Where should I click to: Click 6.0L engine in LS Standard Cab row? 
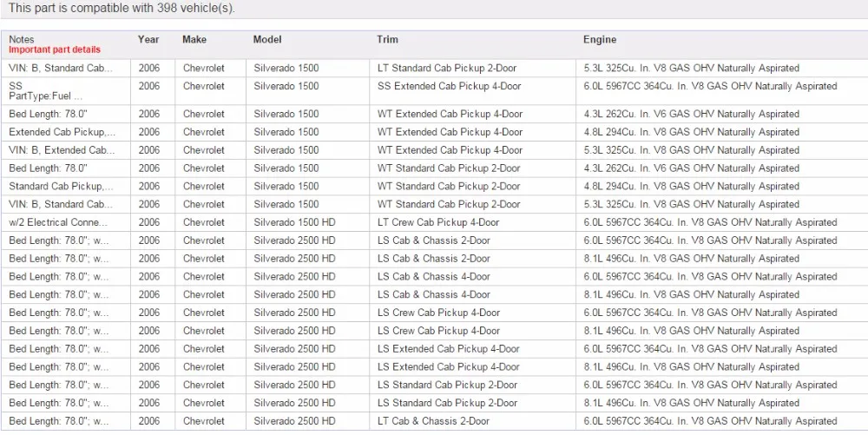tap(710, 386)
